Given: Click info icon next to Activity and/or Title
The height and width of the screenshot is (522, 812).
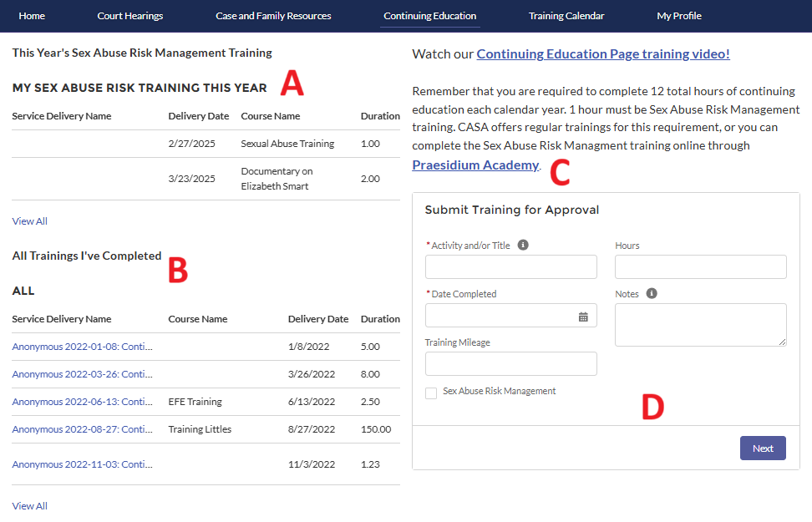Looking at the screenshot, I should pos(523,246).
